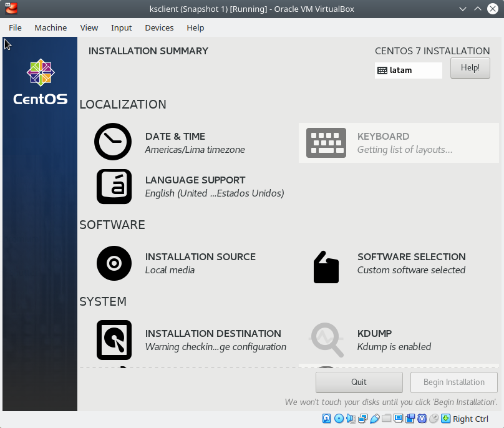Click the DATE & TIME heading

click(x=175, y=137)
